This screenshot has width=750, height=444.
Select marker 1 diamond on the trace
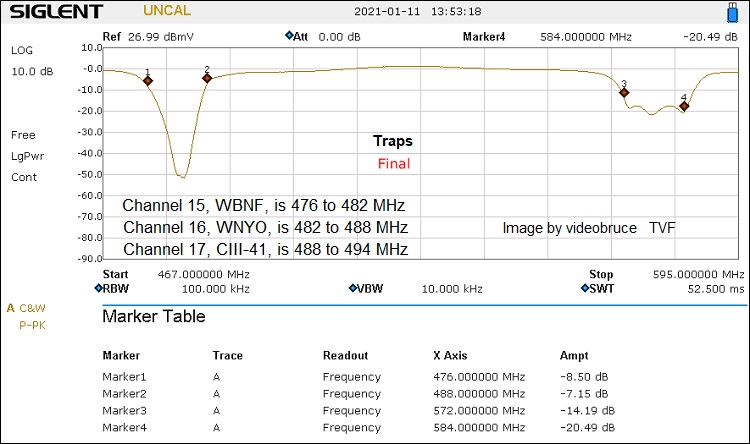point(148,81)
